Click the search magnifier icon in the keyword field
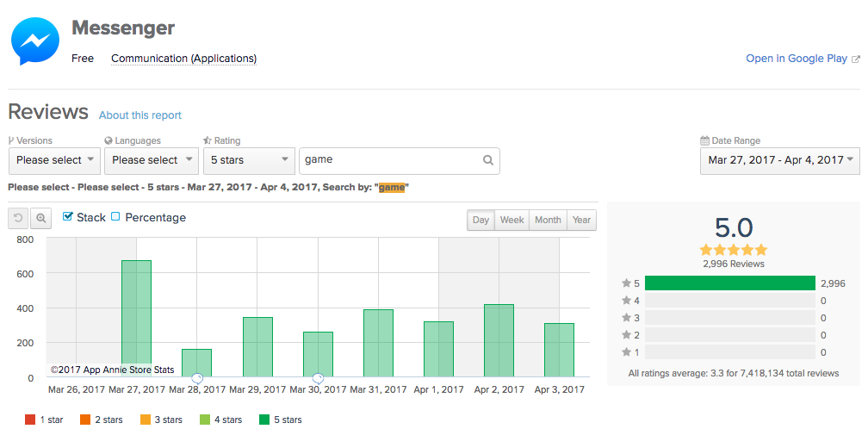868x429 pixels. [487, 160]
